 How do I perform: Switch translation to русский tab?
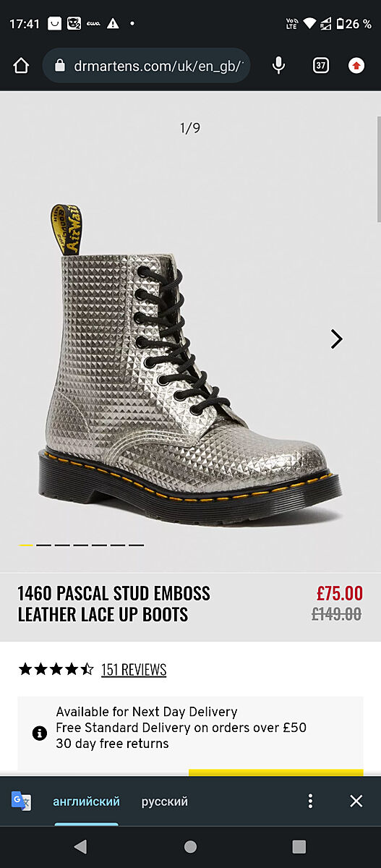165,801
